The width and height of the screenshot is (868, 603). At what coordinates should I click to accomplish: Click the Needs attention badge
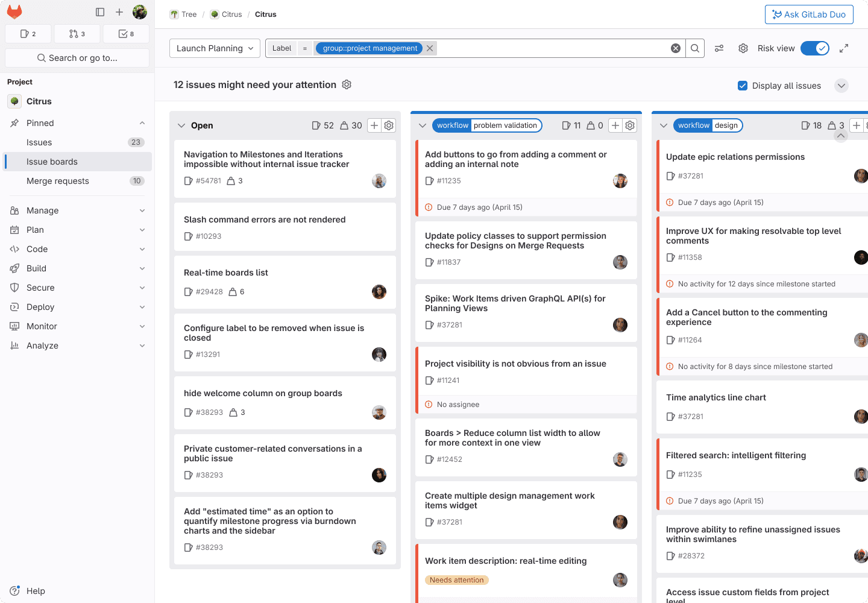tap(457, 580)
